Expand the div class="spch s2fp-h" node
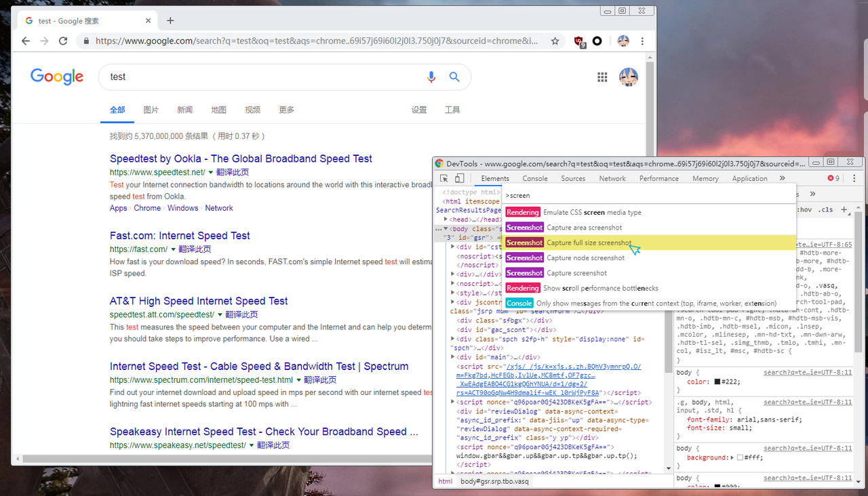868x496 pixels. coord(453,339)
